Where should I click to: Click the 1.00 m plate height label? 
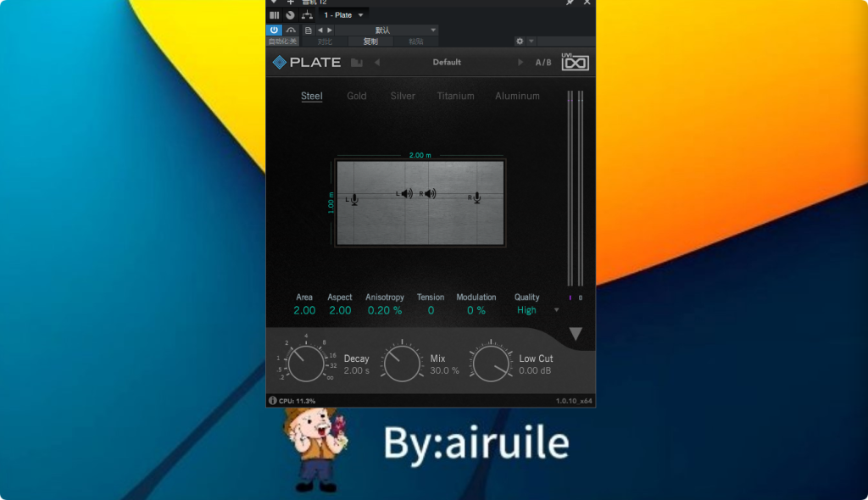331,203
